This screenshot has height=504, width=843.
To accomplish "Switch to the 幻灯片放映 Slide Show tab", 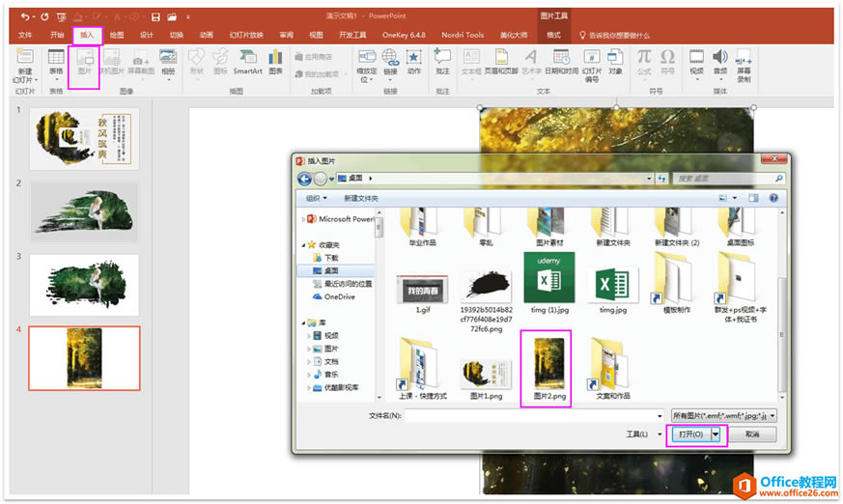I will [x=246, y=35].
